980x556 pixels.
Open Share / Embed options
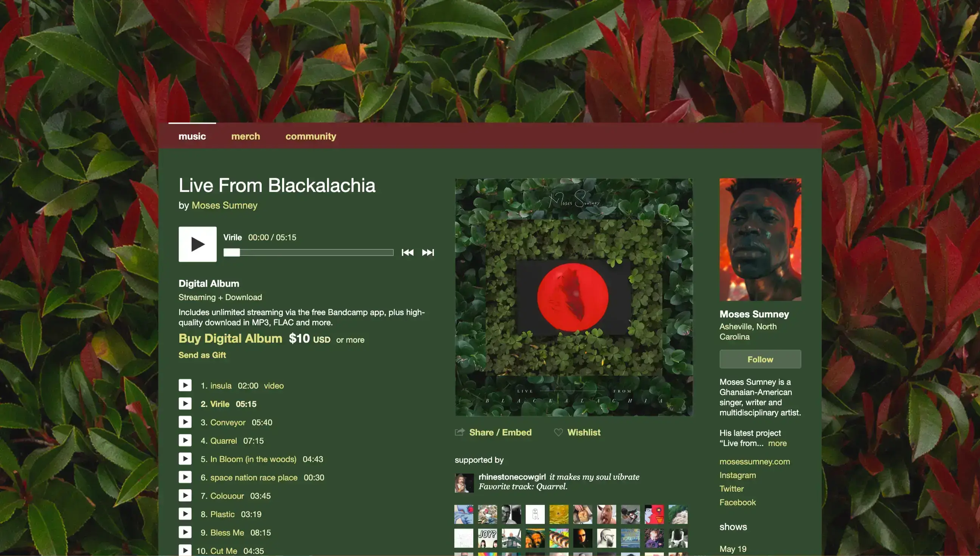[500, 432]
